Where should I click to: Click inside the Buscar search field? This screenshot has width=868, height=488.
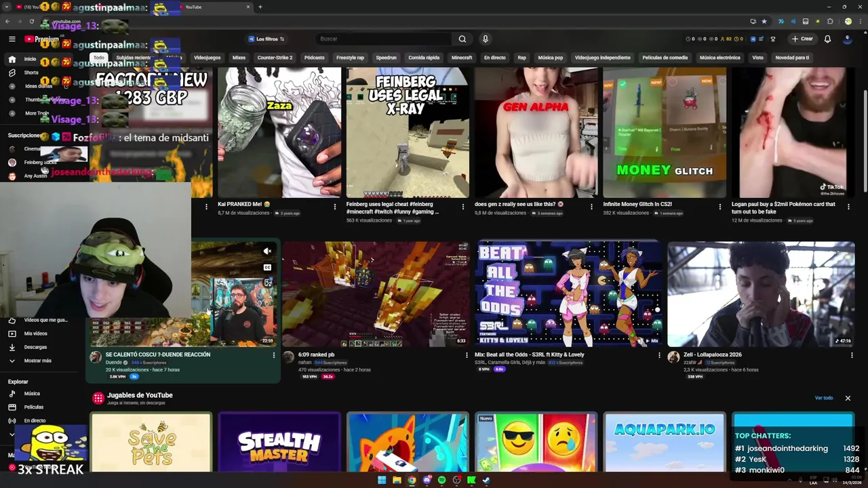coord(383,39)
